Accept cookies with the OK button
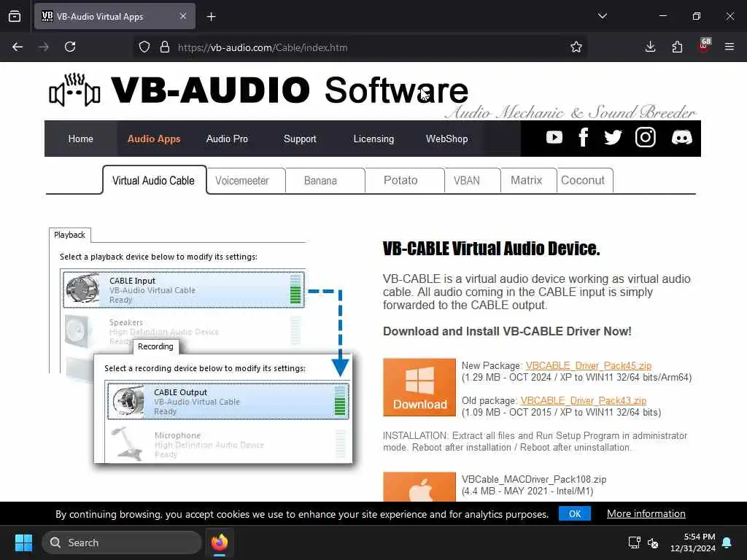Image resolution: width=747 pixels, height=560 pixels. point(575,514)
